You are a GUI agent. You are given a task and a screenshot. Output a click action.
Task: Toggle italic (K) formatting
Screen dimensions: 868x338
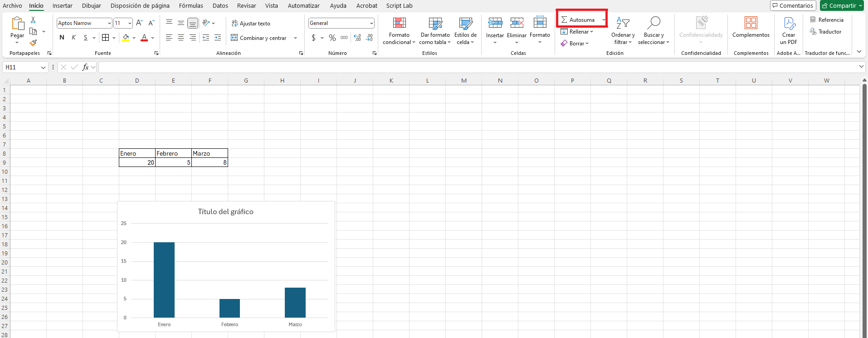pos(73,38)
